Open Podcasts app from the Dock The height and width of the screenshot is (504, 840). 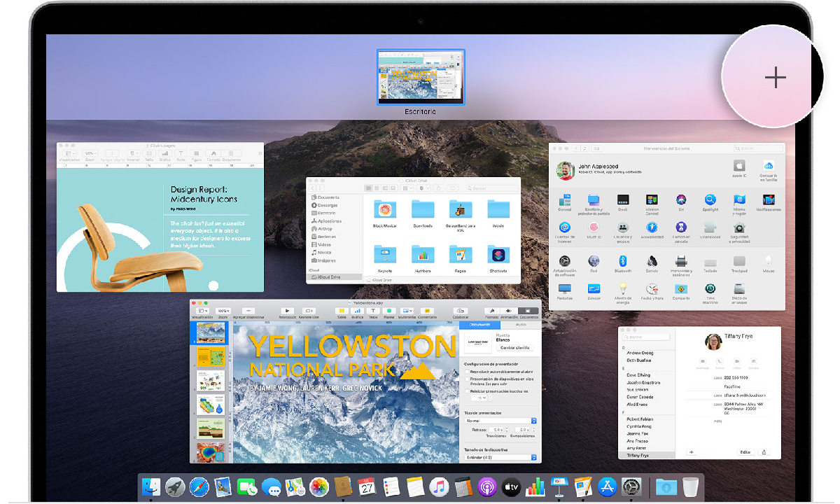tap(486, 486)
